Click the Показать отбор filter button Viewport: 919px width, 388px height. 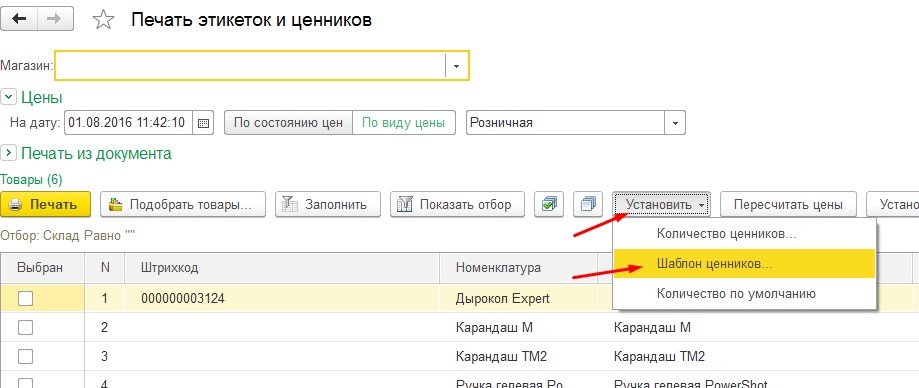[x=458, y=205]
